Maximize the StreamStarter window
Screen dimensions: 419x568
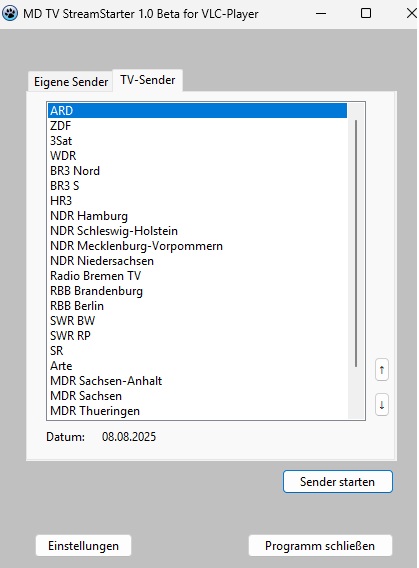pos(366,13)
